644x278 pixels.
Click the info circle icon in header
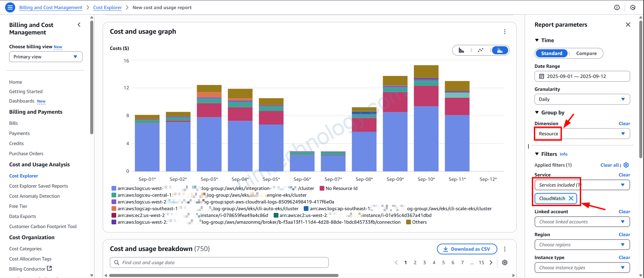tap(617, 7)
